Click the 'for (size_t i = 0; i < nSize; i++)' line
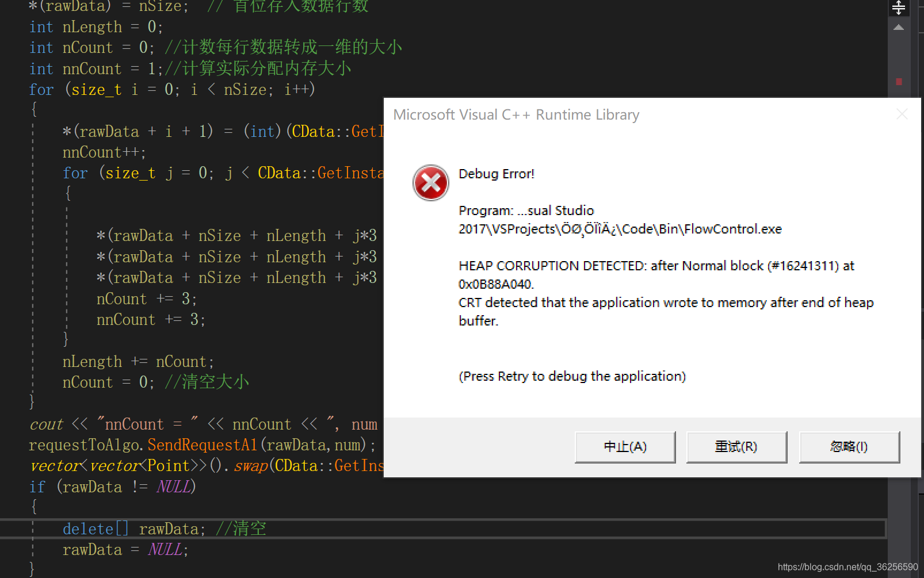The height and width of the screenshot is (578, 924). point(172,90)
